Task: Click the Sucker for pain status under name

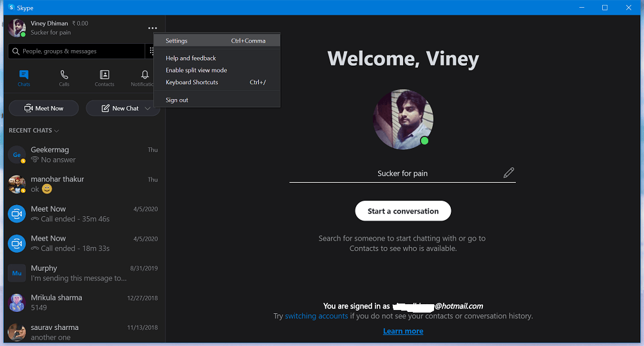Action: pyautogui.click(x=50, y=32)
